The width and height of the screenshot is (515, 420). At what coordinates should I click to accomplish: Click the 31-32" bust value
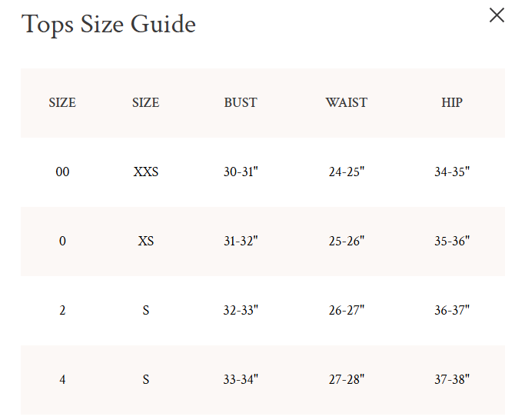click(x=241, y=242)
